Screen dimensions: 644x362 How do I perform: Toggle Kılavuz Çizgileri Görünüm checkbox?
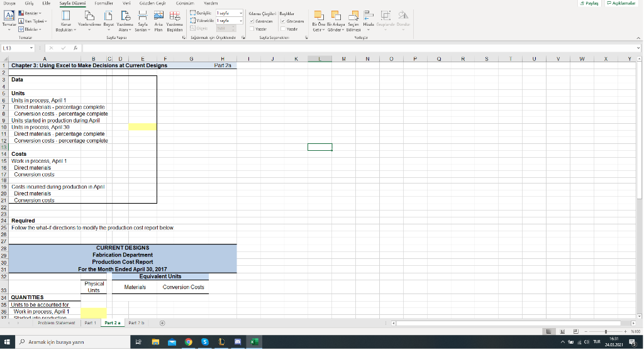click(252, 21)
